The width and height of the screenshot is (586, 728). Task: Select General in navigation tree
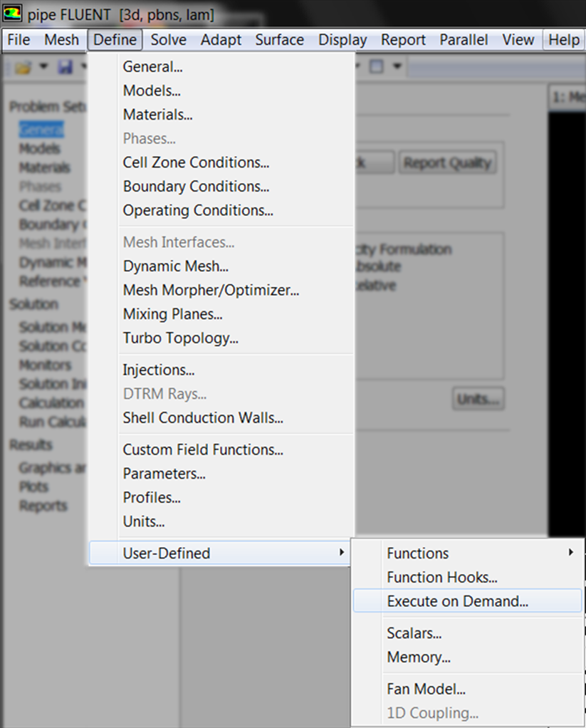[x=41, y=130]
